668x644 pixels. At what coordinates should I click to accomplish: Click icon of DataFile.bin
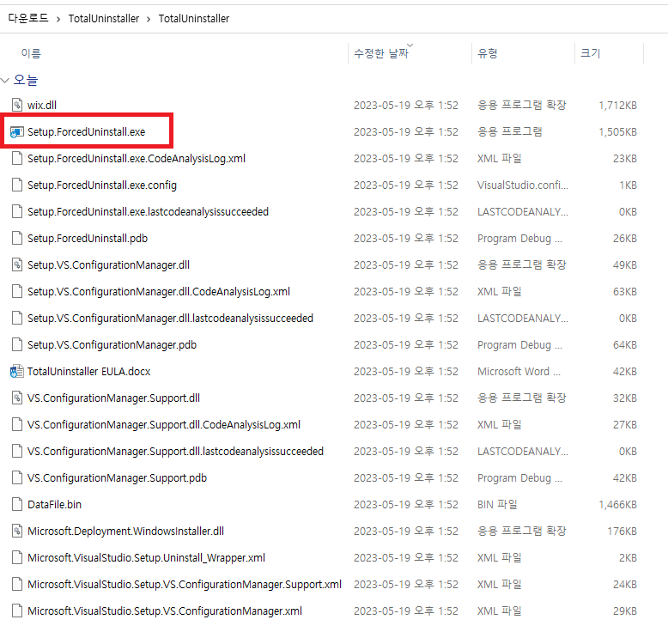[x=17, y=504]
